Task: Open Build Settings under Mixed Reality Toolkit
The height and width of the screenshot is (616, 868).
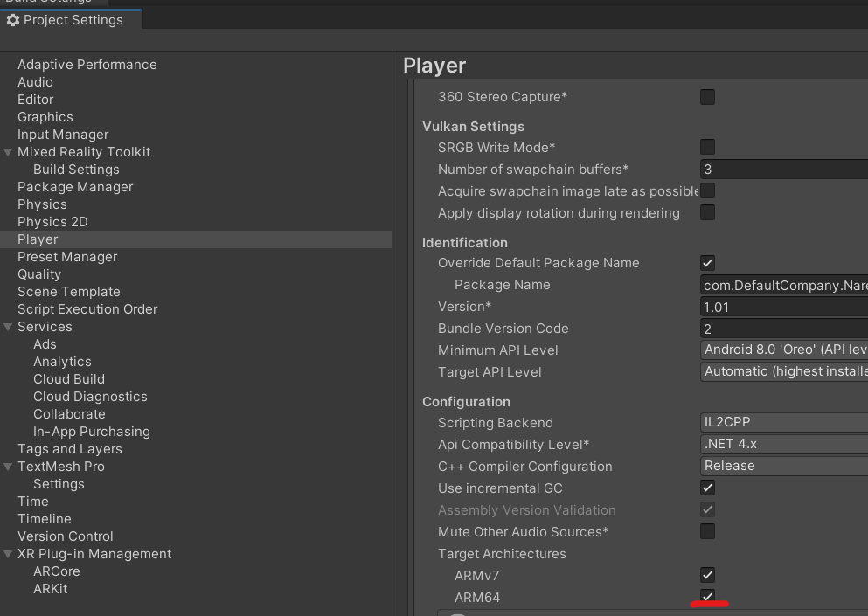Action: 76,170
